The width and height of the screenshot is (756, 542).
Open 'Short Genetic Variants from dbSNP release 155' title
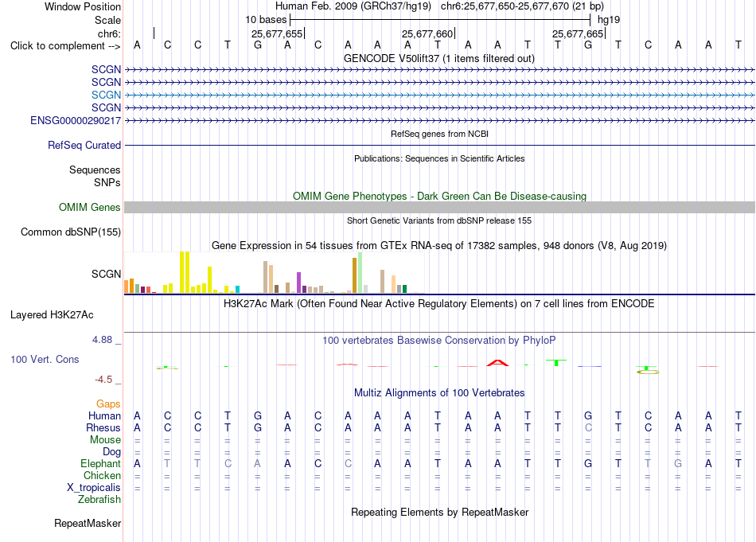pos(439,220)
